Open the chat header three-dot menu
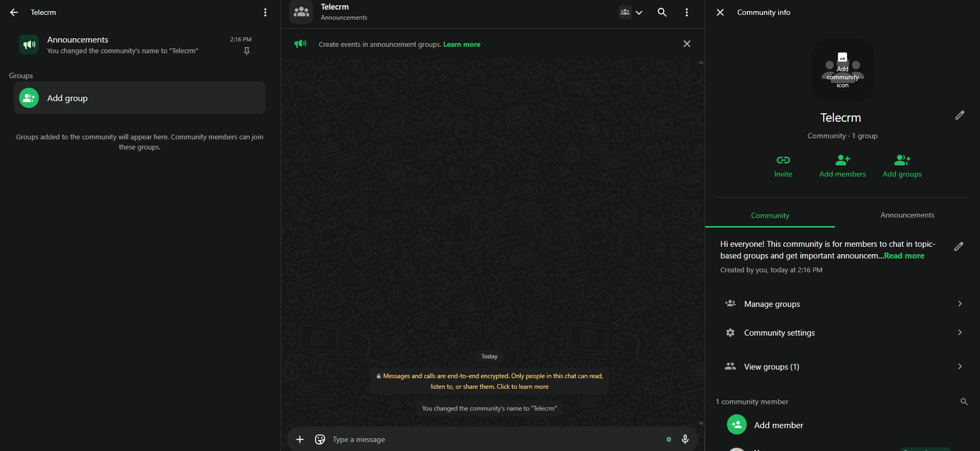This screenshot has height=451, width=980. 687,12
